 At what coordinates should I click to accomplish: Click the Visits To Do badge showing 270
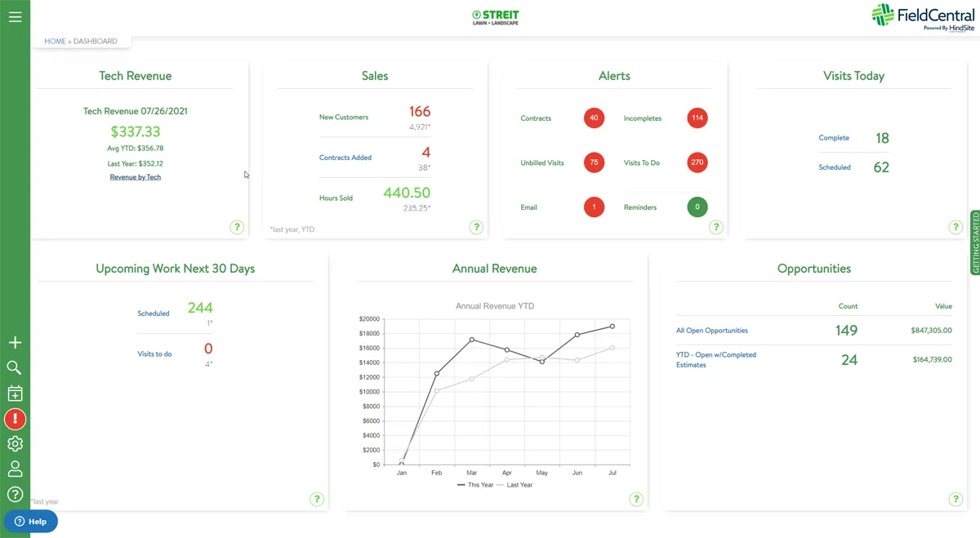point(697,162)
